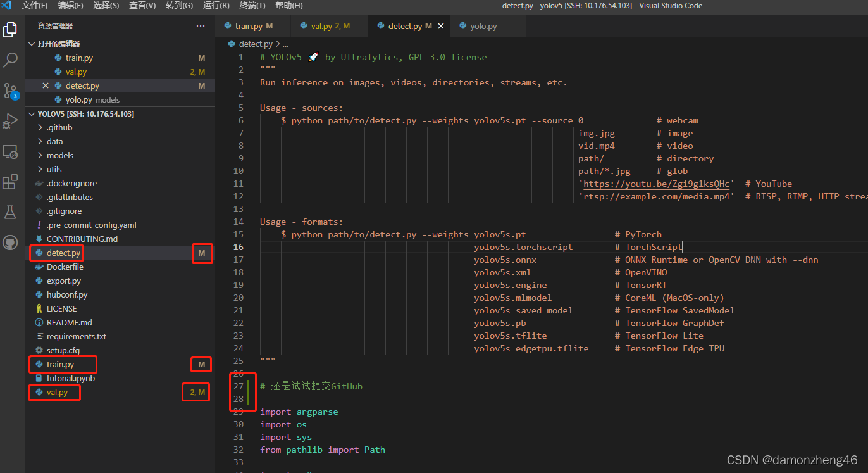
Task: Click line number 16 in the gutter
Action: point(239,247)
